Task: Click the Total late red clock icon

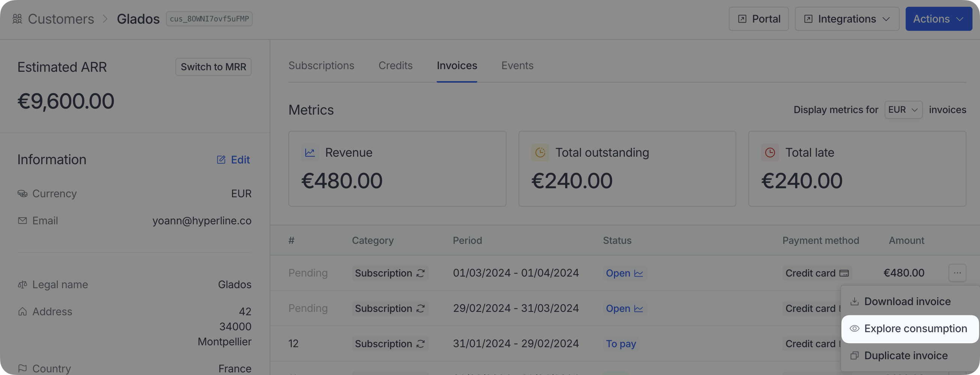Action: pos(770,153)
